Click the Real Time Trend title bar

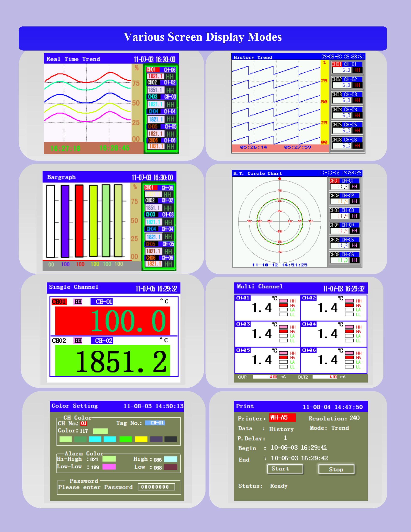[x=111, y=59]
